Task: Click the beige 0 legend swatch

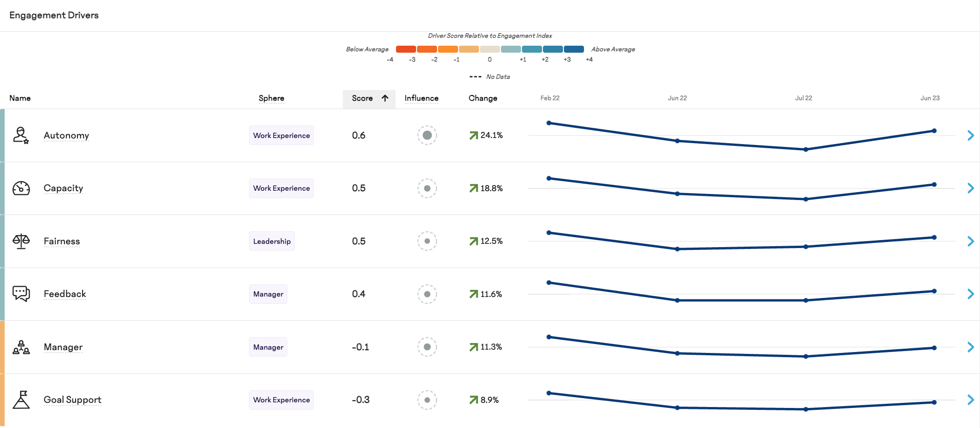Action: [x=490, y=49]
